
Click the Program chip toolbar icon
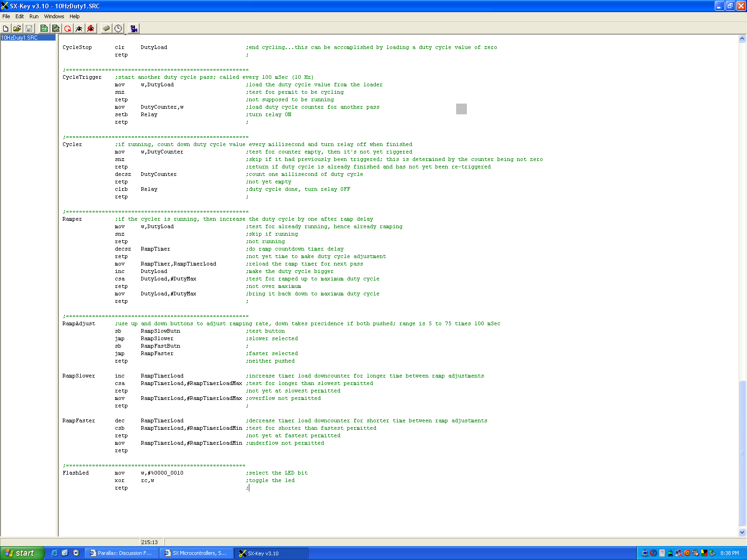pyautogui.click(x=56, y=28)
